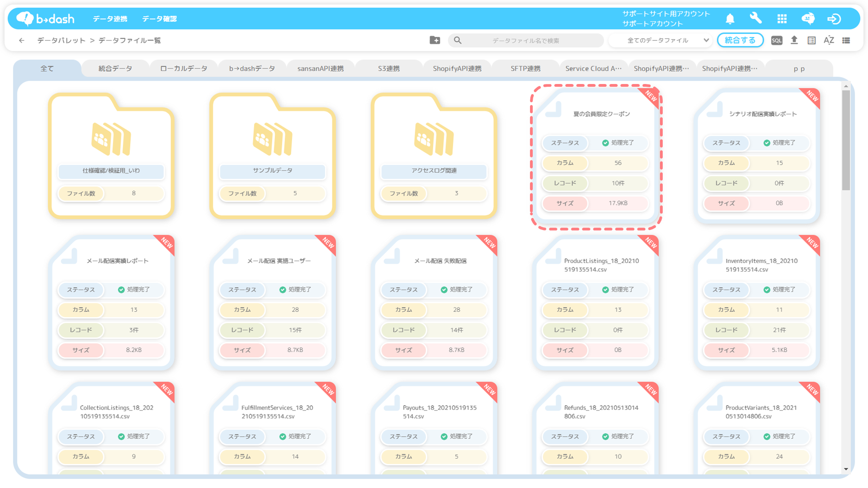Sort files with the AZ icon
This screenshot has height=488, width=868.
coord(829,40)
